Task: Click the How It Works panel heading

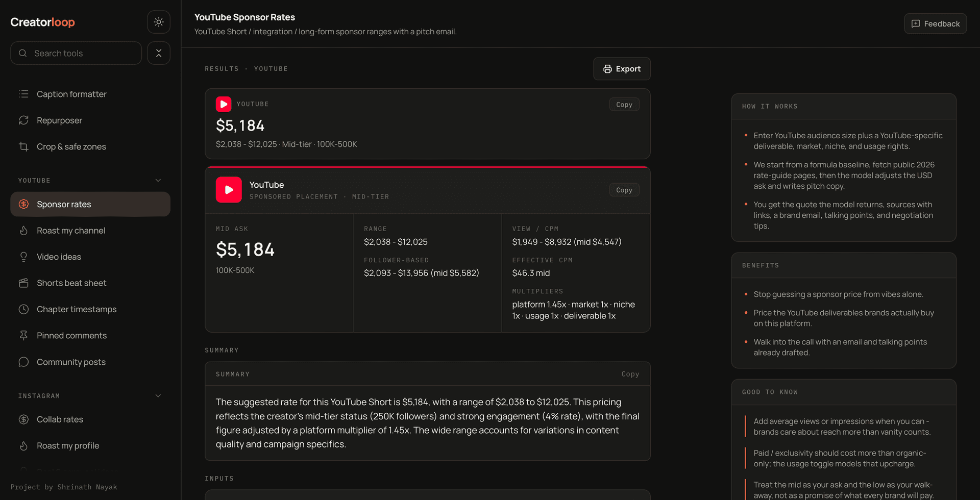Action: click(770, 107)
